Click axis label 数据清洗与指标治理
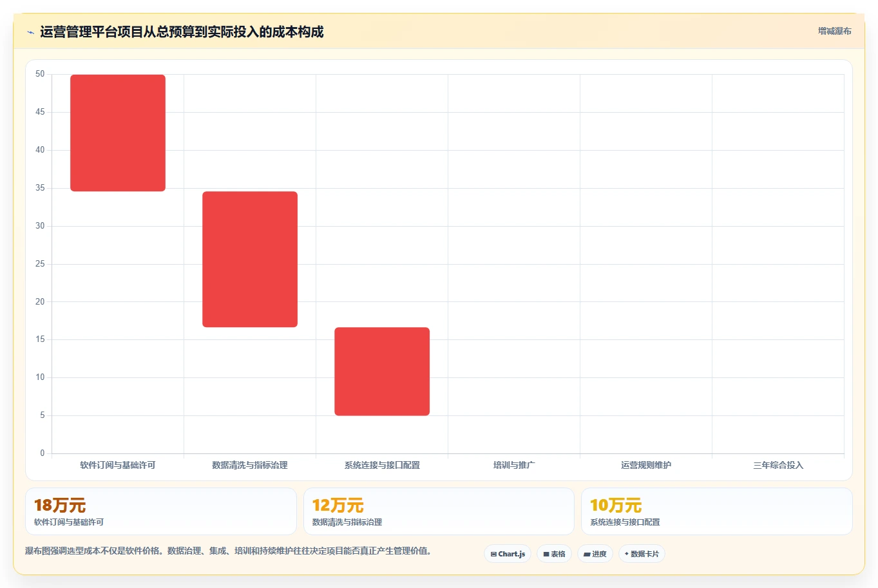The height and width of the screenshot is (588, 878). (250, 465)
